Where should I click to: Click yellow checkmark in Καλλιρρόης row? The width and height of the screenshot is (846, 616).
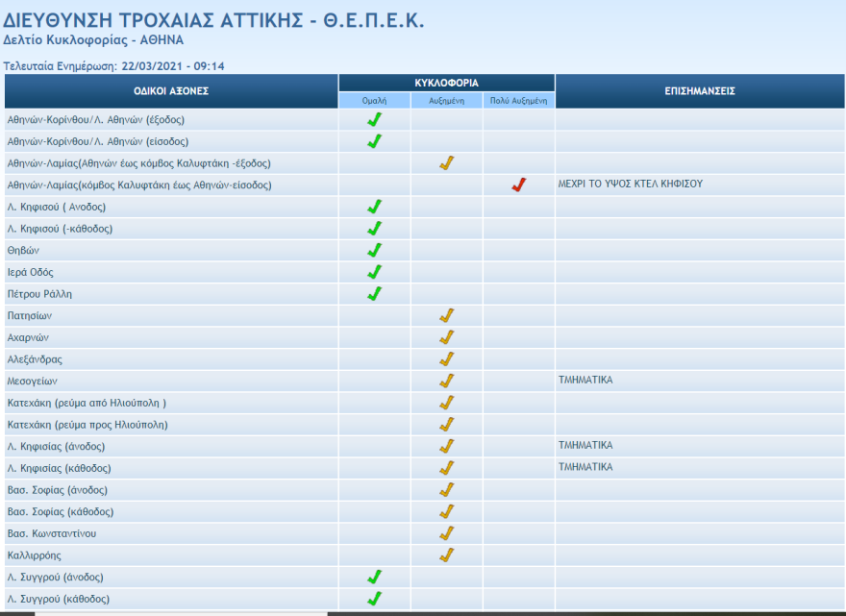pos(447,555)
